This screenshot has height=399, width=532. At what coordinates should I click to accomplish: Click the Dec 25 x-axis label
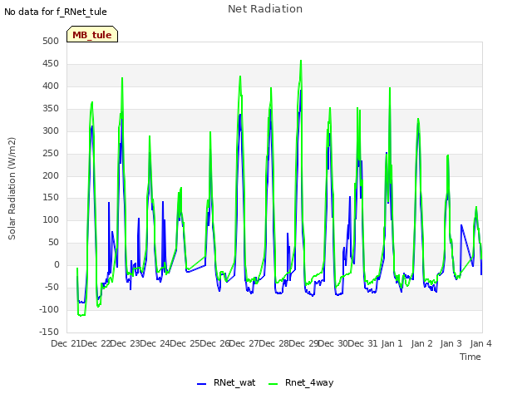click(x=185, y=343)
